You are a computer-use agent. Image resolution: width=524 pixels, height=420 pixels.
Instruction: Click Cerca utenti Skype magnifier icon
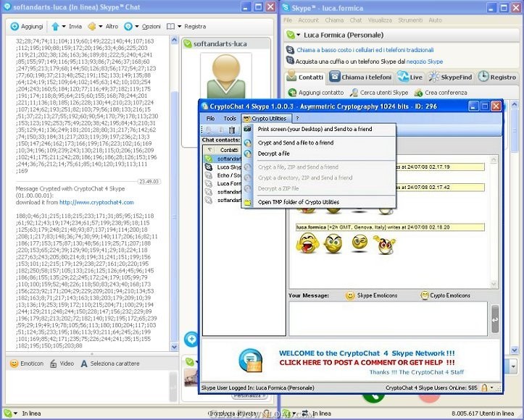pos(354,93)
